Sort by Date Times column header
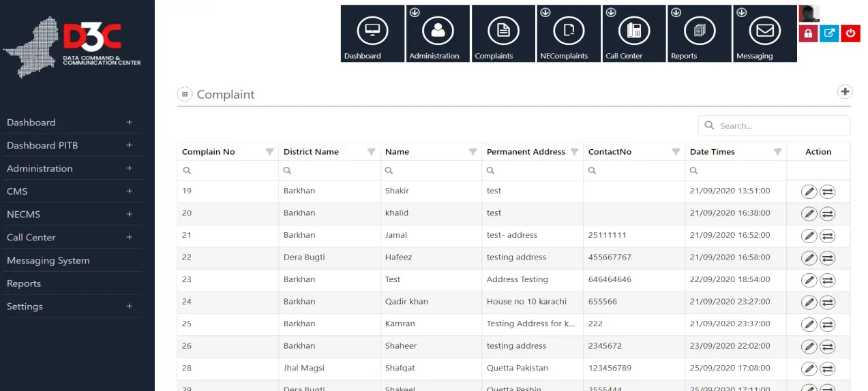The image size is (868, 391). 712,152
